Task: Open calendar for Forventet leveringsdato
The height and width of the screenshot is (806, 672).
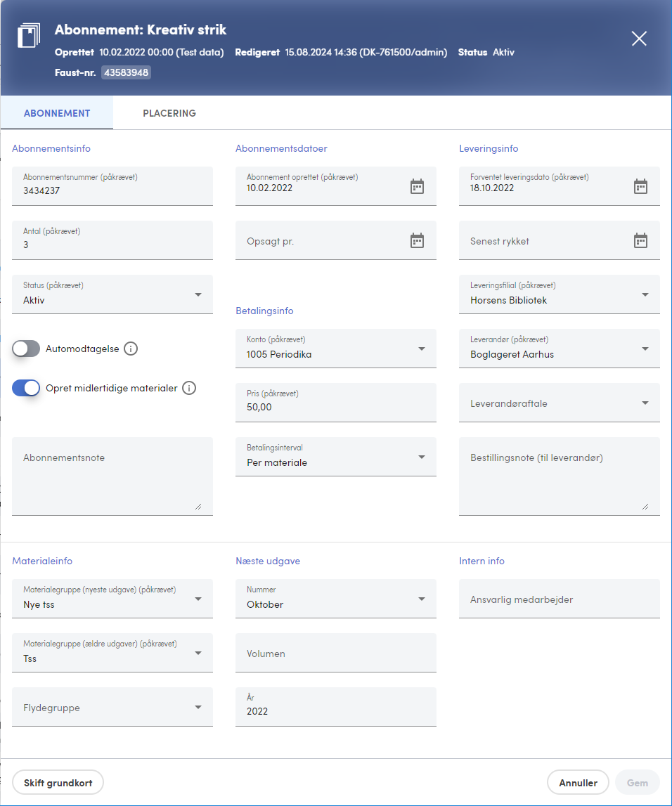Action: click(640, 187)
